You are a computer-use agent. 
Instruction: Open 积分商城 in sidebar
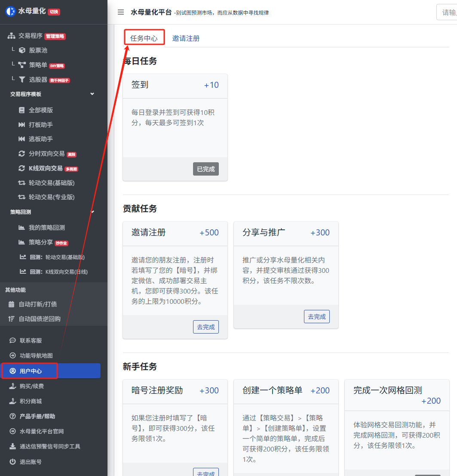click(x=31, y=401)
